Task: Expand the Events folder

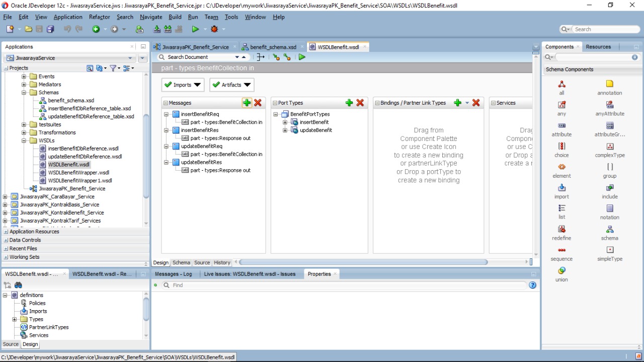Action: tap(24, 77)
